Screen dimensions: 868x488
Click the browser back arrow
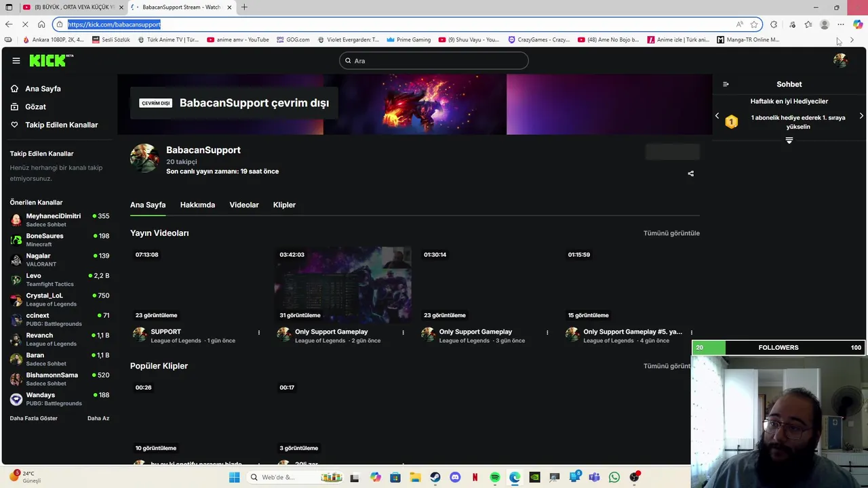coord(9,24)
